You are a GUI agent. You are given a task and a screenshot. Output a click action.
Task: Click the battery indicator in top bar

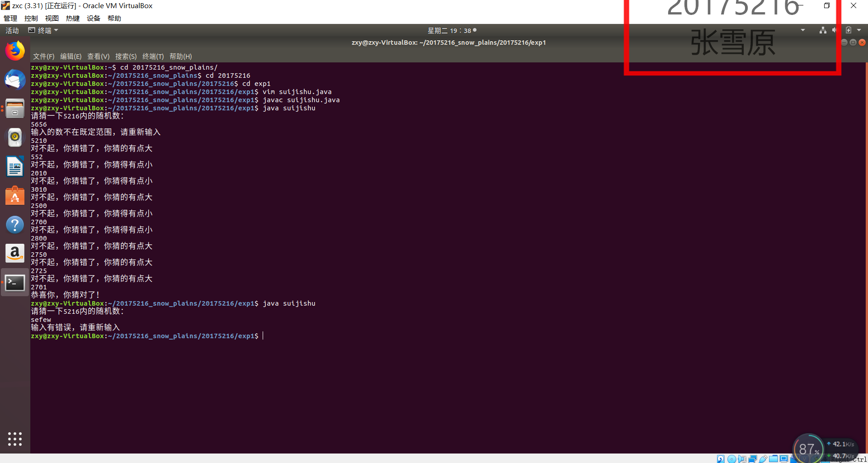pos(849,30)
